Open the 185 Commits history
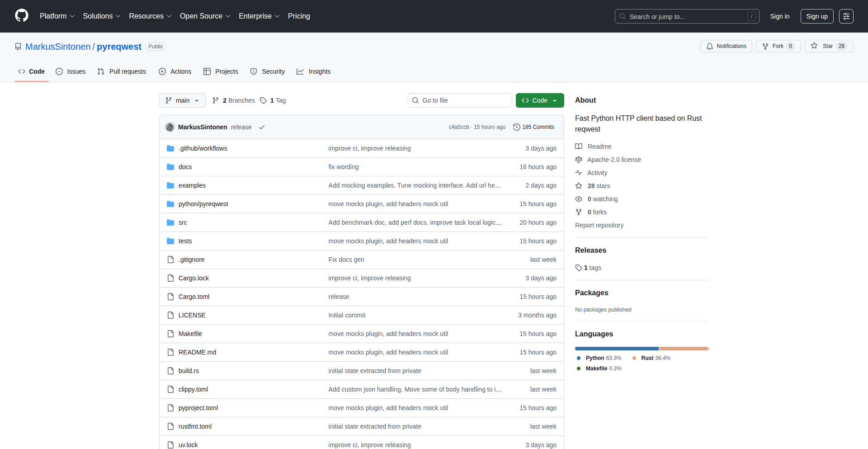 point(533,127)
